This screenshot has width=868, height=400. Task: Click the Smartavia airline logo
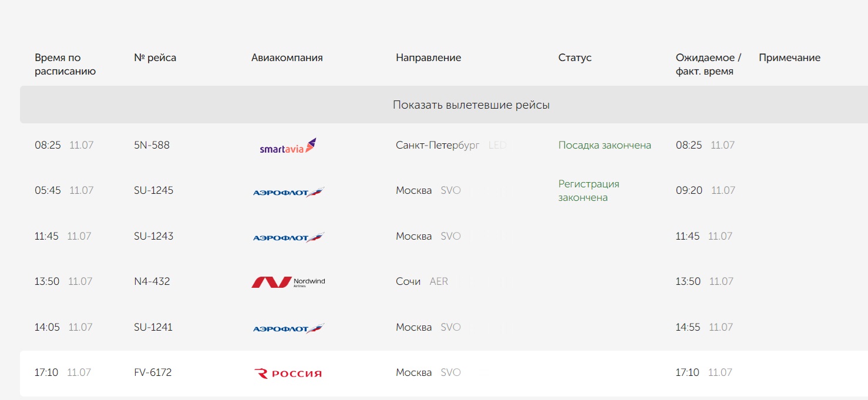[x=288, y=146]
